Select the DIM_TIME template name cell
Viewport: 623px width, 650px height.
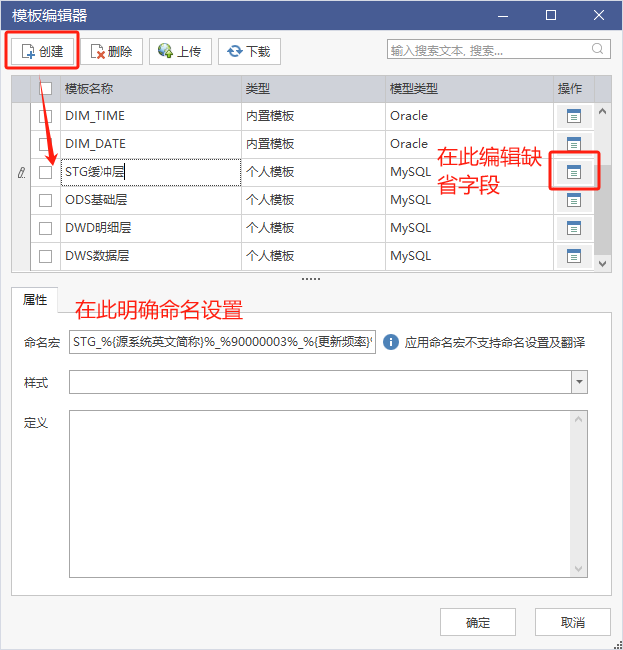pyautogui.click(x=151, y=116)
